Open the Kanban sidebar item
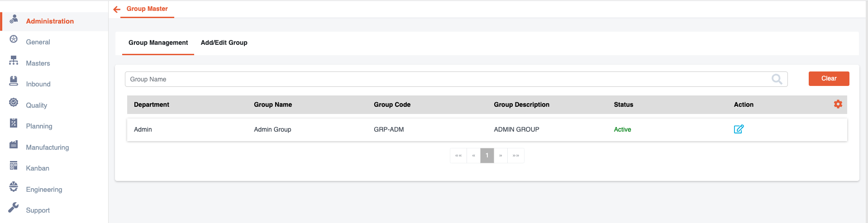868x223 pixels. tap(38, 168)
